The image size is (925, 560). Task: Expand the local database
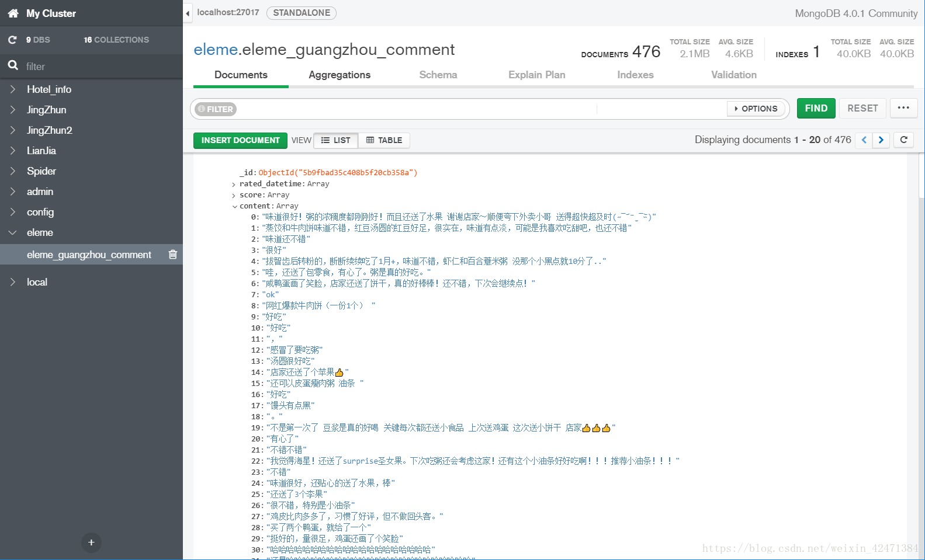[12, 282]
